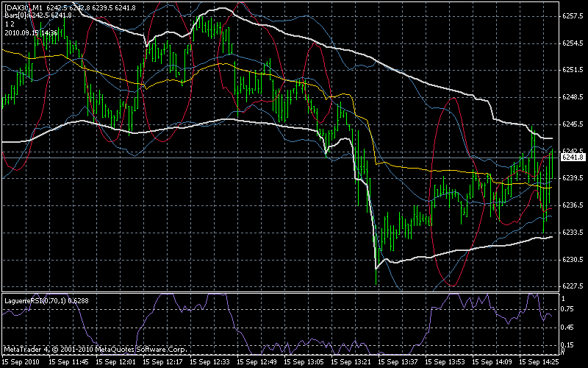Click the 6245.5 price axis label
Viewport: 588px width, 368px height.
click(x=573, y=124)
